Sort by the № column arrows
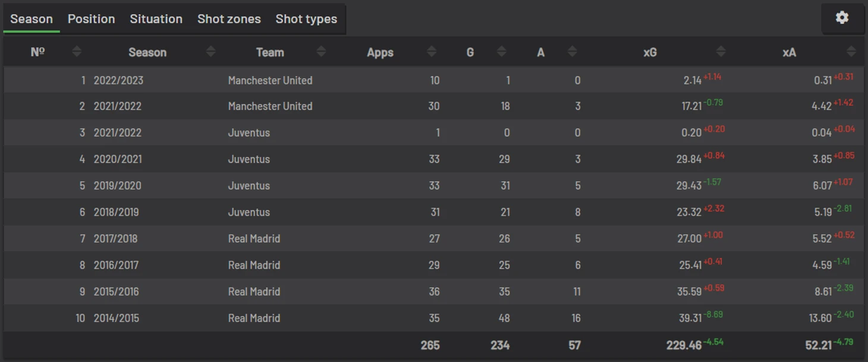Image resolution: width=868 pixels, height=362 pixels. pyautogui.click(x=77, y=52)
